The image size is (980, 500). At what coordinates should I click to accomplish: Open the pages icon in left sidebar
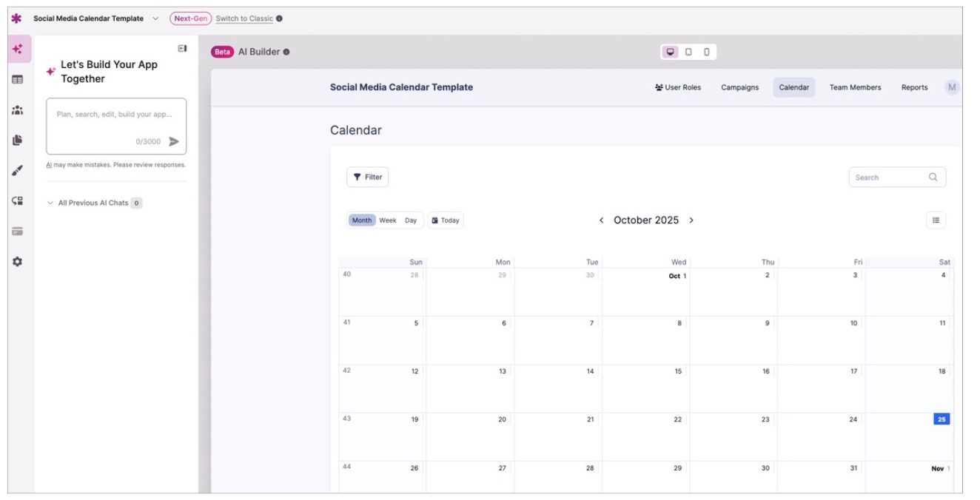coord(18,140)
